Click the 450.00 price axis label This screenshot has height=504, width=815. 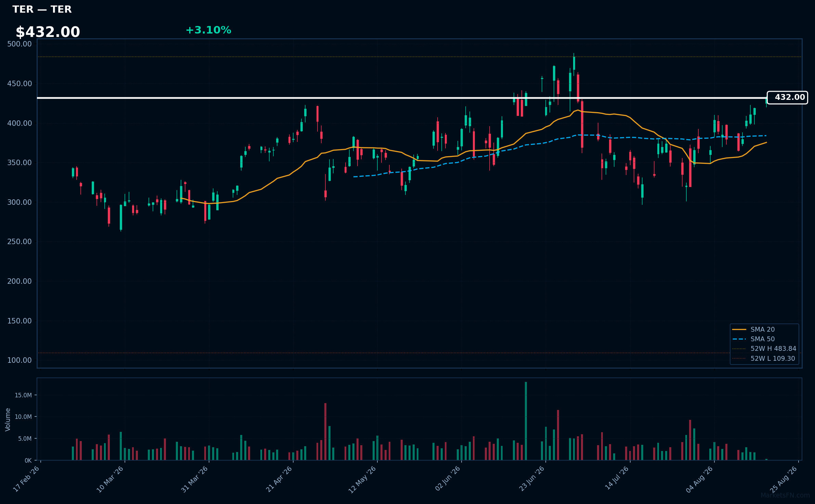pos(20,84)
